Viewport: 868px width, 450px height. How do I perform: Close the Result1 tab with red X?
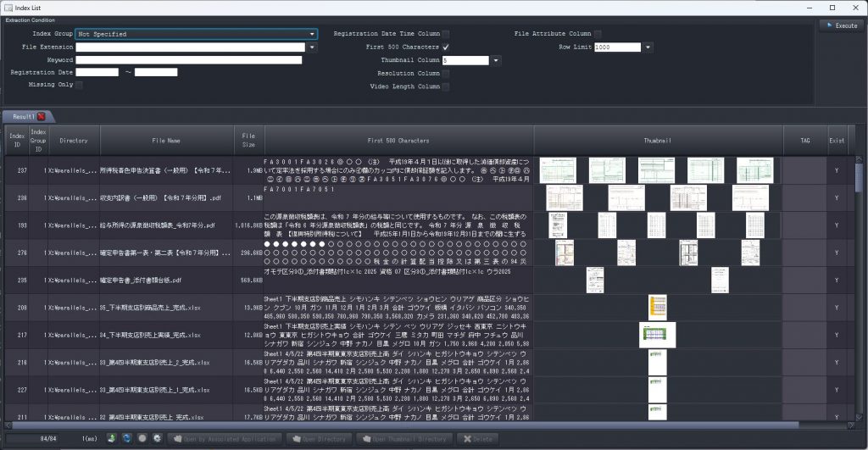pyautogui.click(x=41, y=116)
